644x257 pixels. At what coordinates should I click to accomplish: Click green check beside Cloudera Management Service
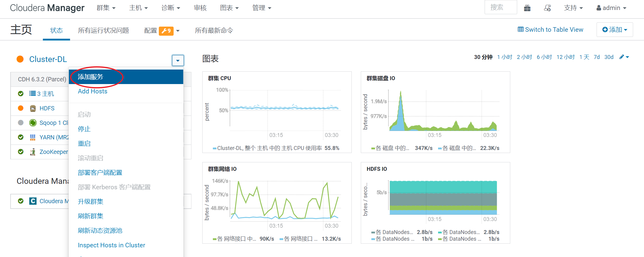tap(21, 201)
